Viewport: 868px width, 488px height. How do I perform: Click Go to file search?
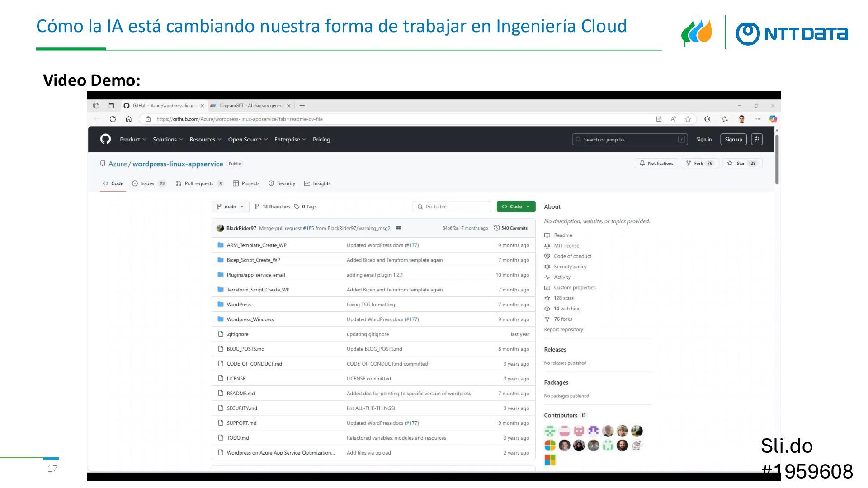(x=452, y=206)
